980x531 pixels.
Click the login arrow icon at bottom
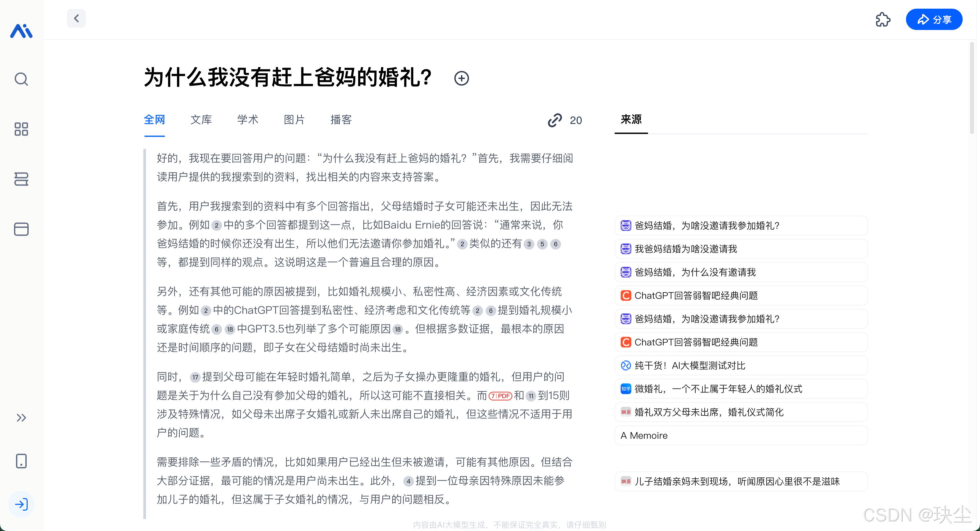click(x=21, y=504)
